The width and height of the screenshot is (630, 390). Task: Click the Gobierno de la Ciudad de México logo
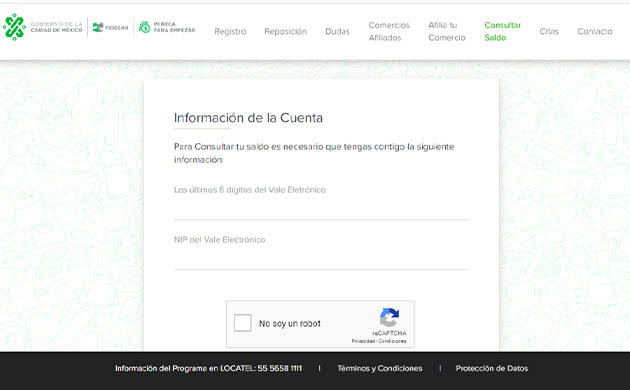(x=43, y=27)
